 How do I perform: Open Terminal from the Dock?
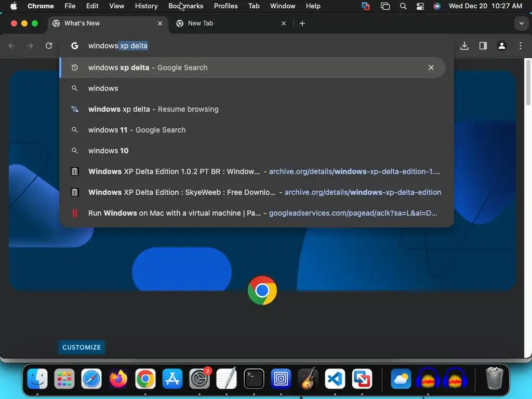pos(254,379)
